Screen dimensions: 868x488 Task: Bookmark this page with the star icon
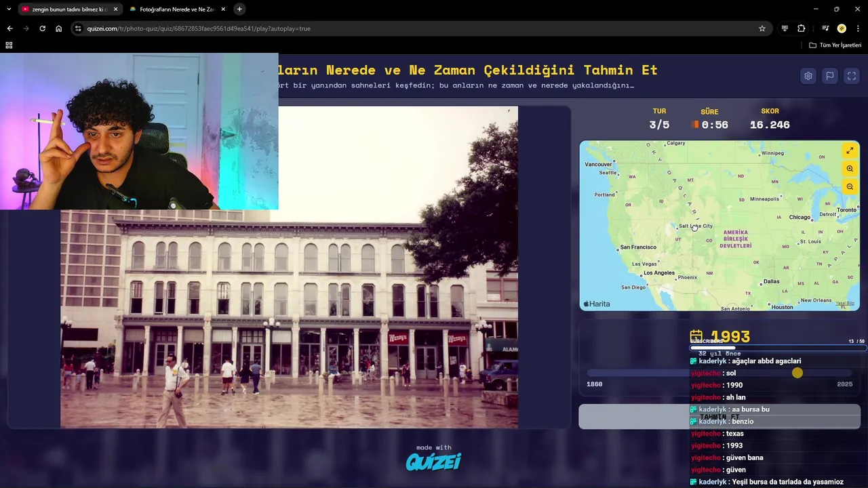[x=762, y=28]
